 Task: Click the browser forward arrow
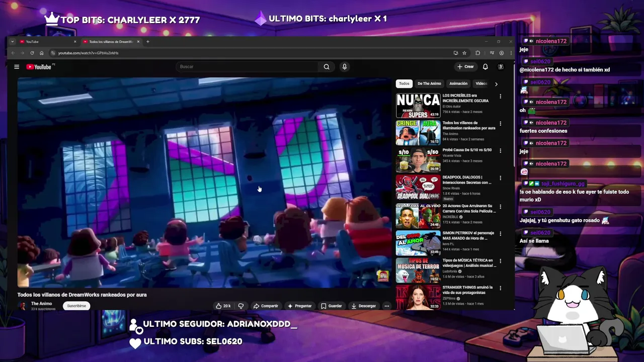(x=22, y=53)
